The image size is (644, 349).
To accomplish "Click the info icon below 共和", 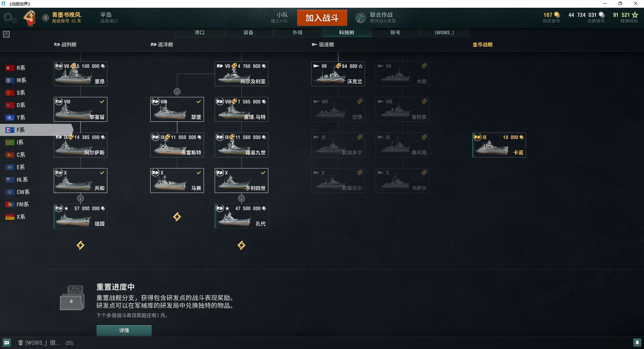I will click(80, 198).
